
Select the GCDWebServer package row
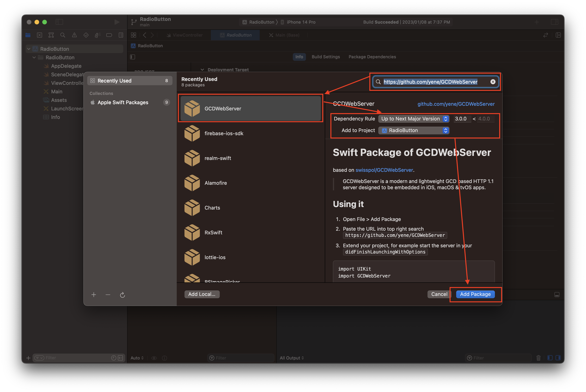[251, 108]
